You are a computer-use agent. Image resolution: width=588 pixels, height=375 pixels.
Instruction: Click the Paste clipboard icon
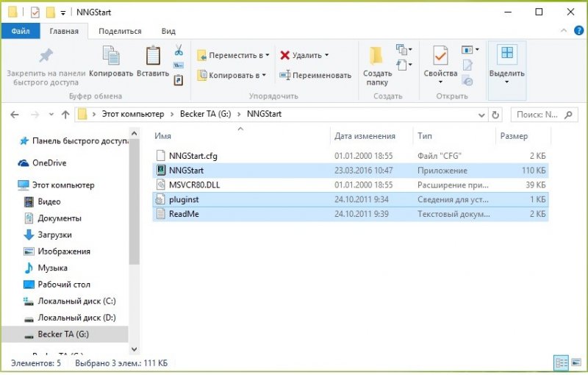point(153,57)
